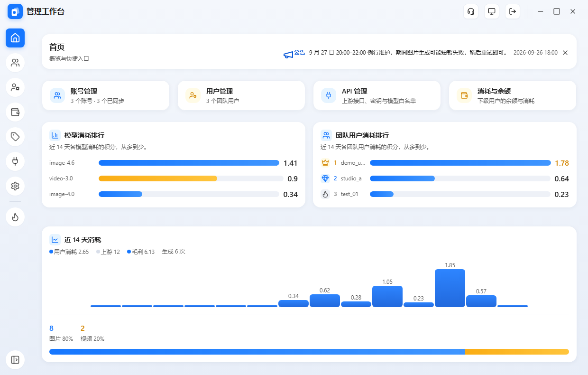The image size is (588, 375).
Task: Click the blue 图片 portion of ratio bar
Action: tap(257, 352)
